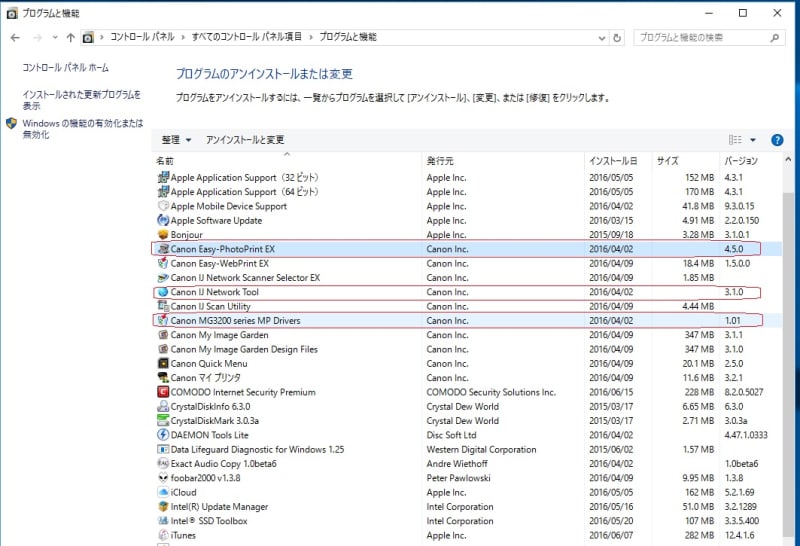Click the Canon IJ Scan Utility icon
This screenshot has height=546, width=800.
pos(163,306)
